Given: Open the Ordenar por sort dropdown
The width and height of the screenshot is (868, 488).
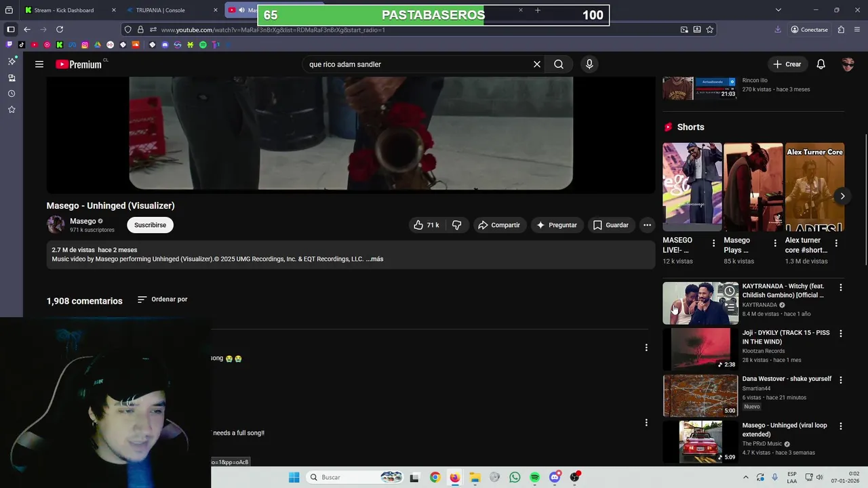Looking at the screenshot, I should point(162,299).
